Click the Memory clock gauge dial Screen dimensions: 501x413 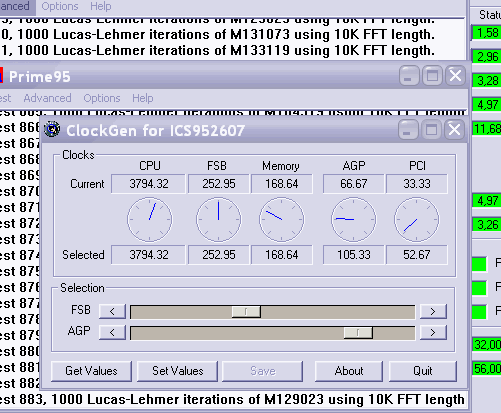point(282,219)
